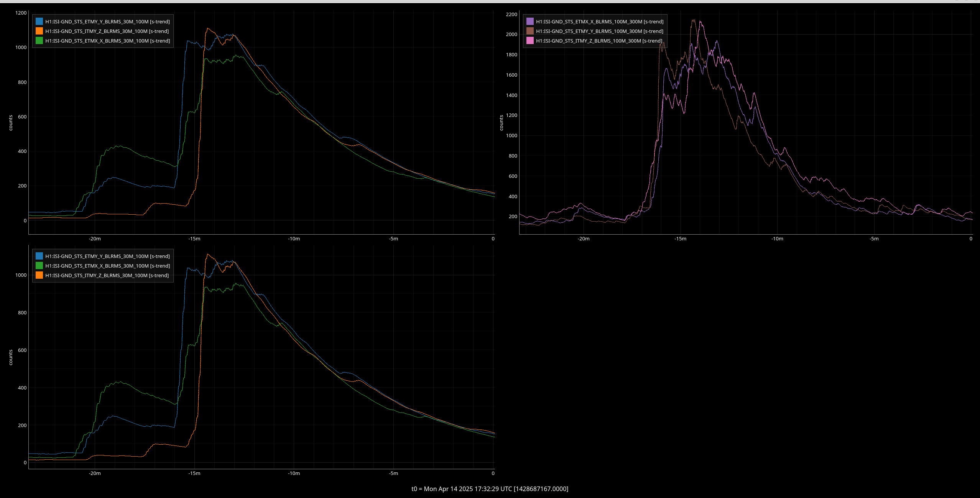Click orange ITMY_Z swatch in bottom-left plot legend
The image size is (980, 498).
(39, 275)
